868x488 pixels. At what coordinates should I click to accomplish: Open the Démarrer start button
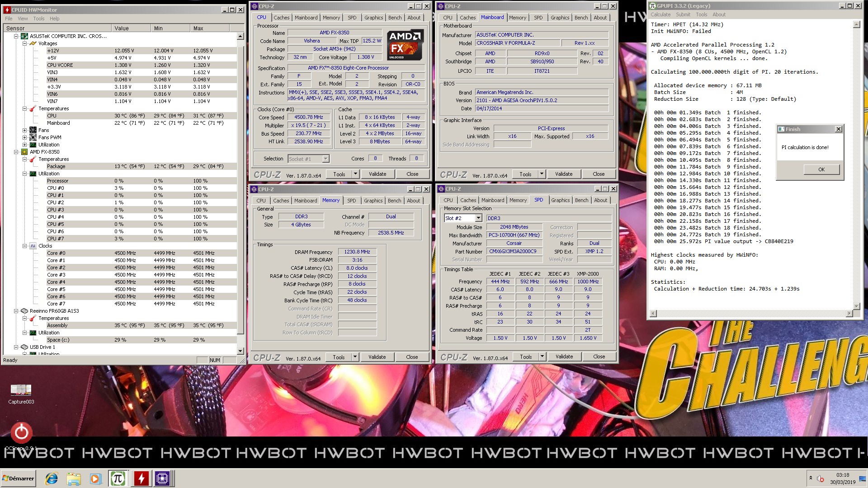tap(18, 479)
